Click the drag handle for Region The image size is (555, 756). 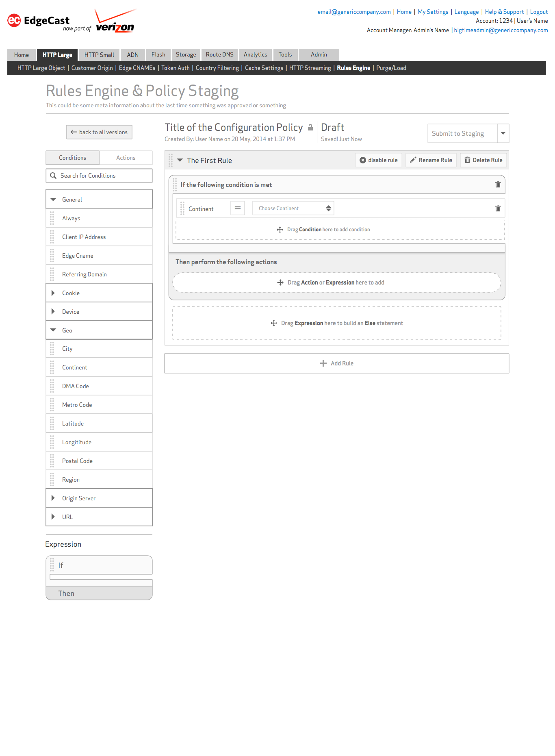point(52,480)
